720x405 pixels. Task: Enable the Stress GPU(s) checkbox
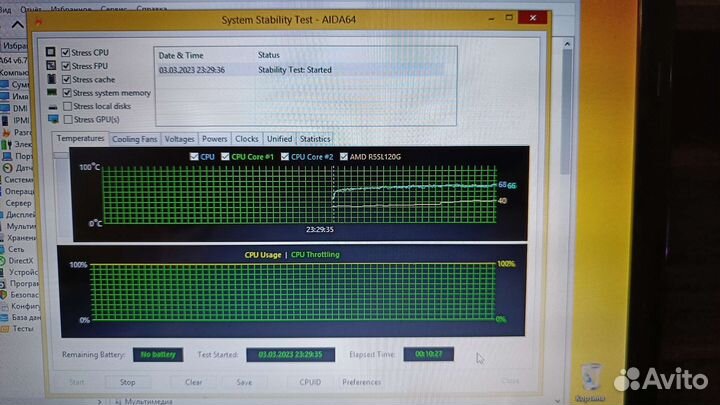(68, 119)
